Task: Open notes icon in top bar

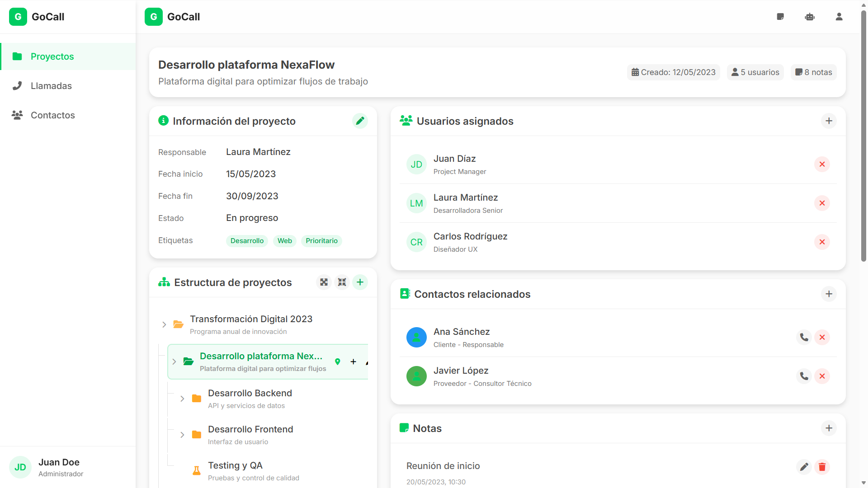Action: click(780, 17)
